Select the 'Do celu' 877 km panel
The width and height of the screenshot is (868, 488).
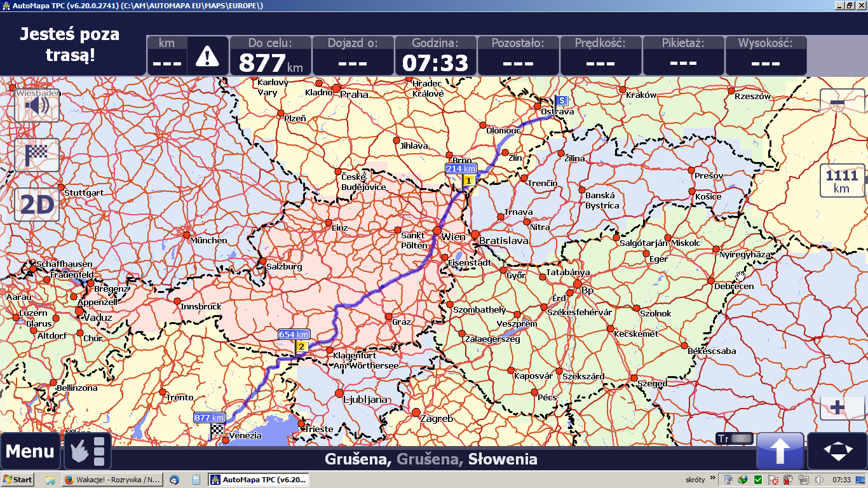[271, 56]
